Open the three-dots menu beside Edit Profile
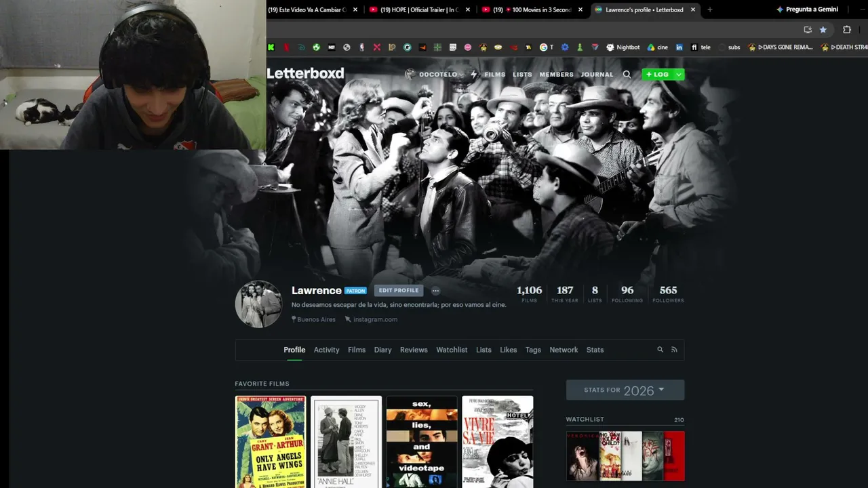The width and height of the screenshot is (868, 488). click(435, 291)
